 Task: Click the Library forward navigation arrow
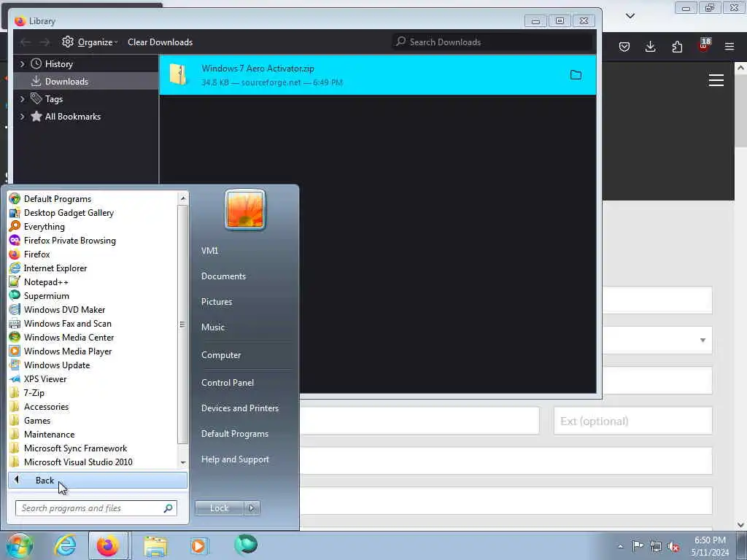point(44,42)
